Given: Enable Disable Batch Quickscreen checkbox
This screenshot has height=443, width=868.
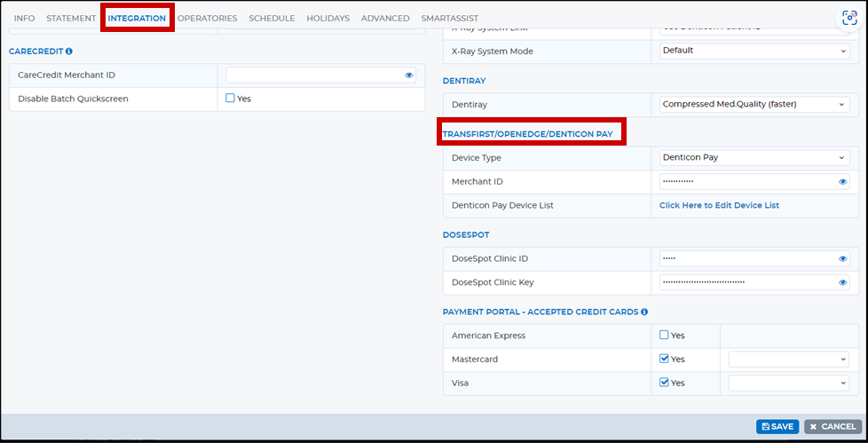Looking at the screenshot, I should 230,98.
